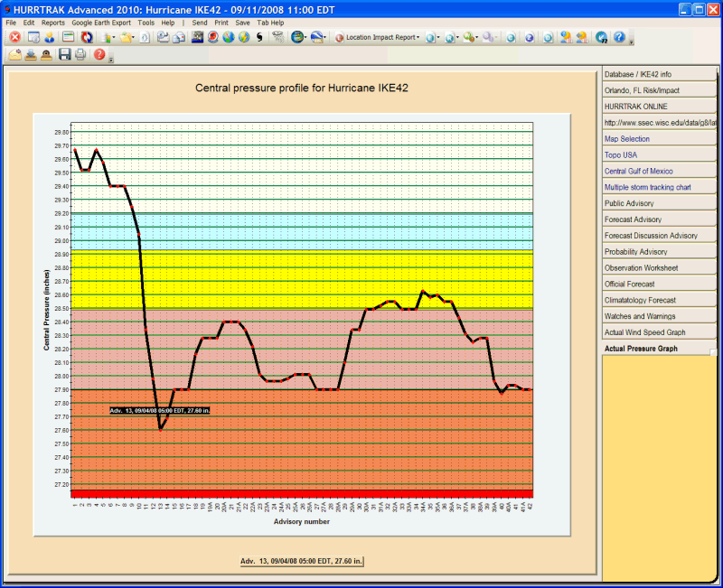This screenshot has height=588, width=723.
Task: Click the advisory 13 minimum pressure point
Action: (160, 429)
